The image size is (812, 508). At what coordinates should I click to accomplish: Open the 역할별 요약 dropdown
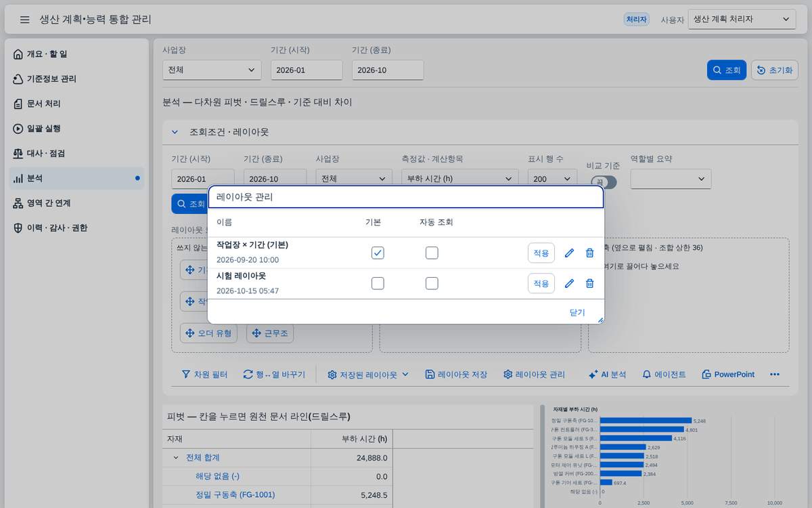coord(671,179)
